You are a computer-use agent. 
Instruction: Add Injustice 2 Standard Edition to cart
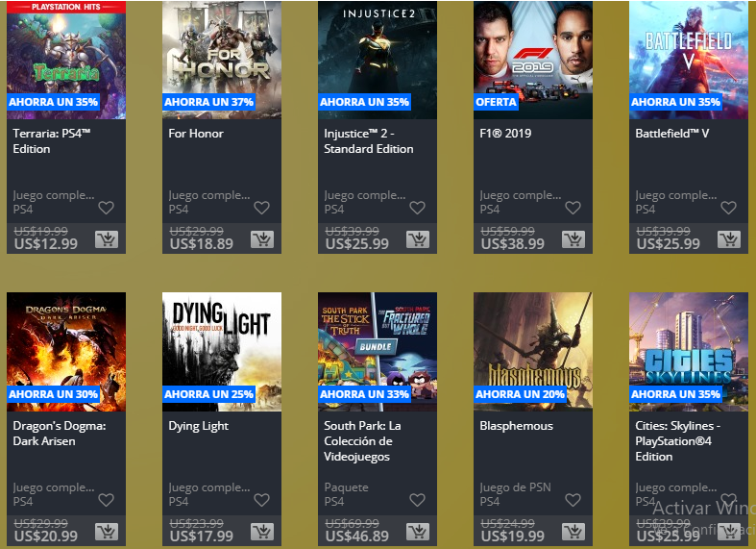(x=418, y=239)
